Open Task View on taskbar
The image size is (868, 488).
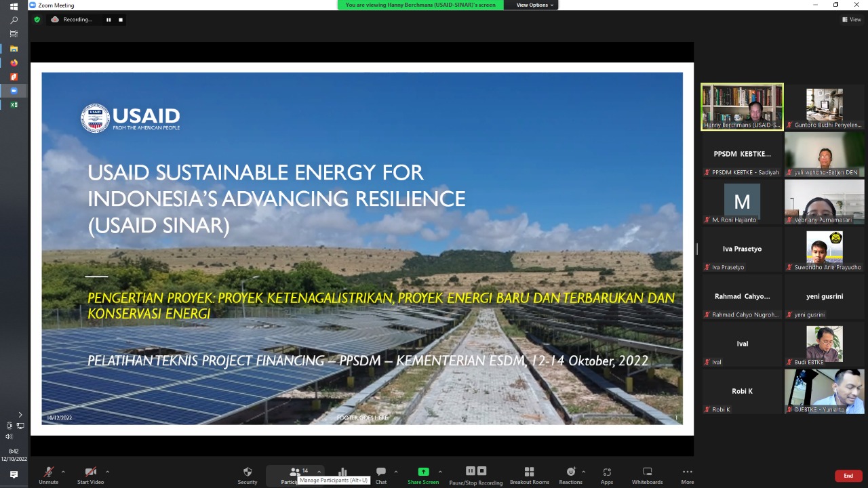[14, 34]
